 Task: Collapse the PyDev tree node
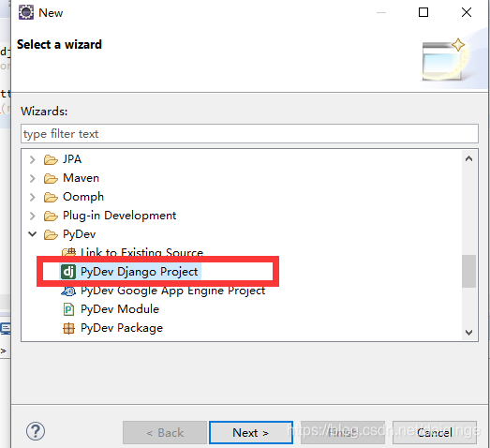[x=32, y=234]
